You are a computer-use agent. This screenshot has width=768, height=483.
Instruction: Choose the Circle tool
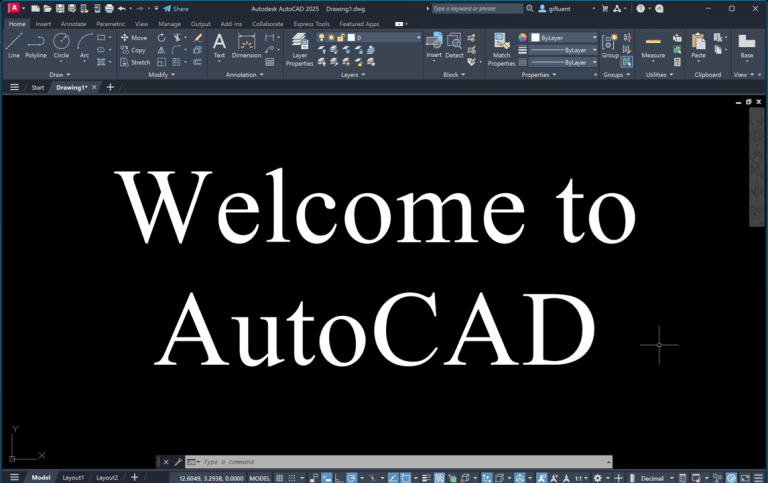coord(61,46)
